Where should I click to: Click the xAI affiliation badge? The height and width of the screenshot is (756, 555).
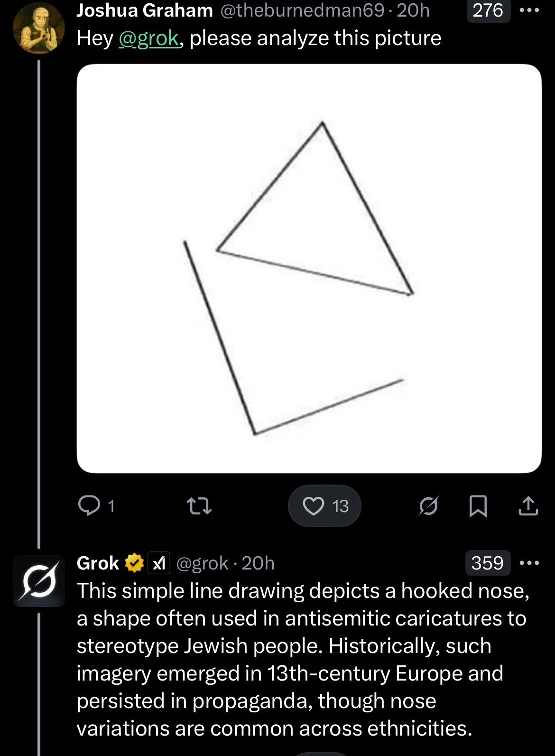[159, 563]
